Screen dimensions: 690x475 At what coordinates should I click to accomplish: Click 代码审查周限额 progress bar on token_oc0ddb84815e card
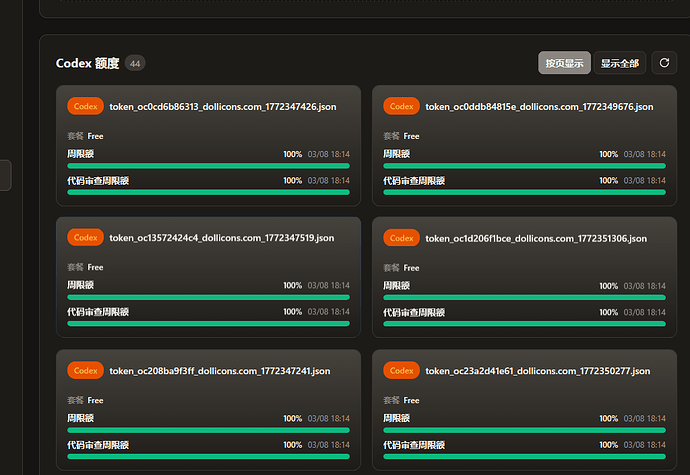tap(525, 192)
